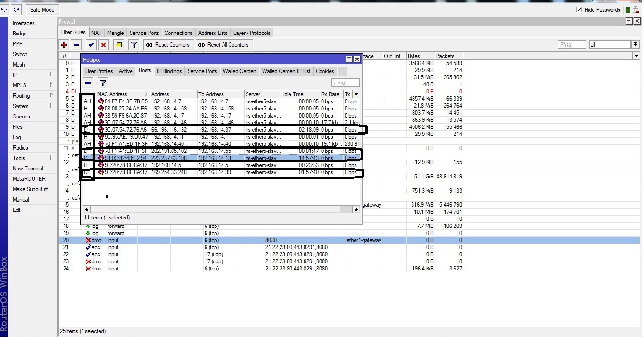Viewport: 644px width, 337px height.
Task: Open the 'all' filter dropdown in Firewall
Action: pos(636,44)
